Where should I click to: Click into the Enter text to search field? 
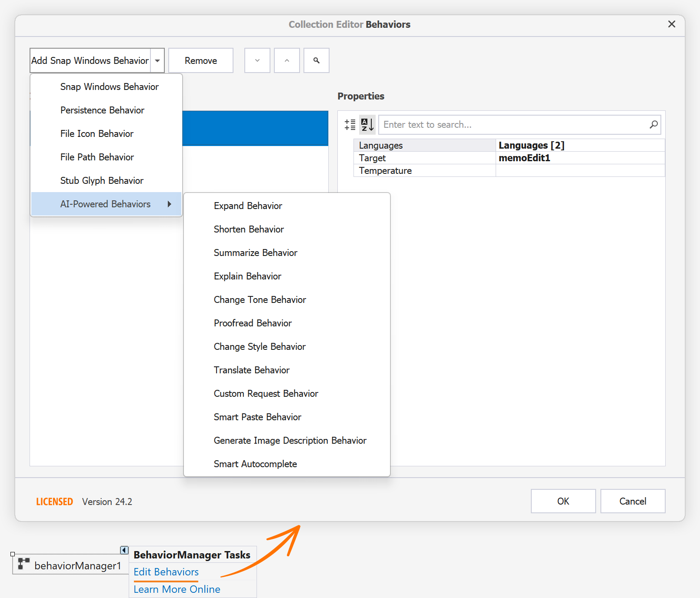(500, 125)
